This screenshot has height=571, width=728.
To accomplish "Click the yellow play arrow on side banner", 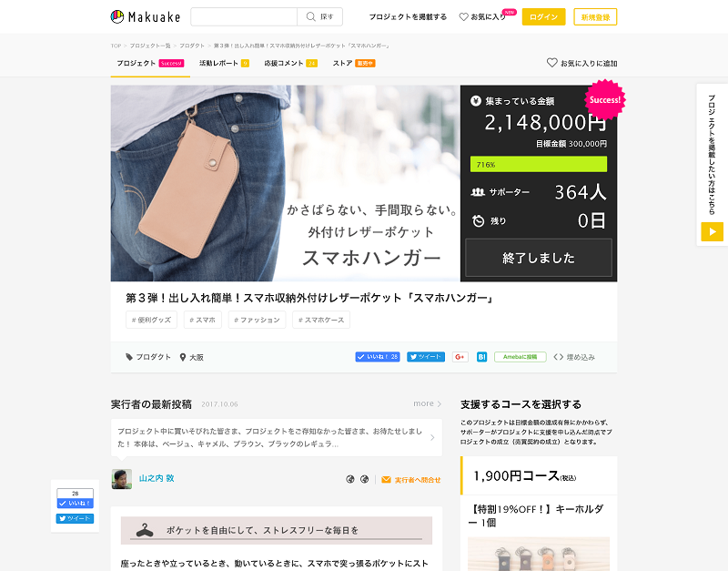I will pyautogui.click(x=712, y=231).
